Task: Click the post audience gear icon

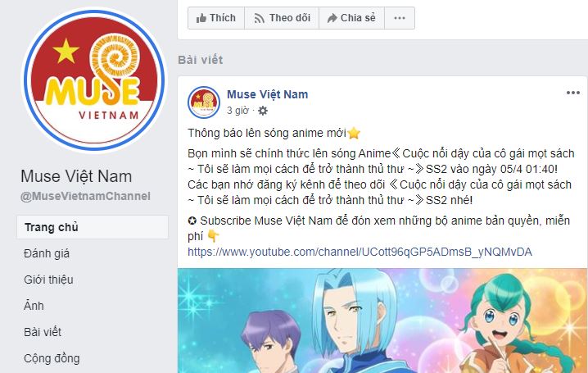Action: point(263,111)
